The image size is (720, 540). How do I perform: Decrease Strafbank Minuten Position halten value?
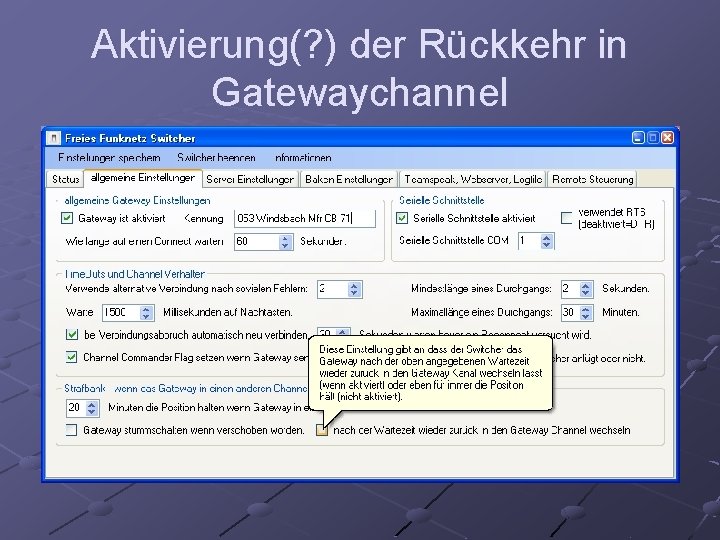[91, 411]
